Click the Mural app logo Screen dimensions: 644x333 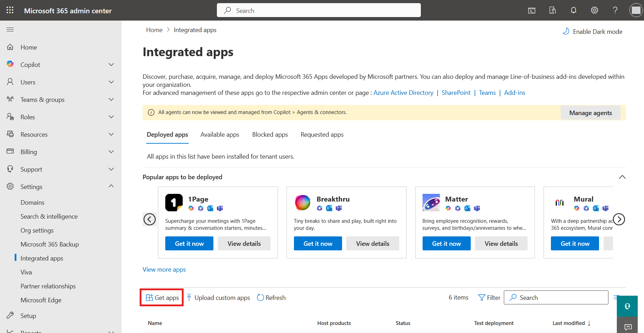(x=560, y=203)
